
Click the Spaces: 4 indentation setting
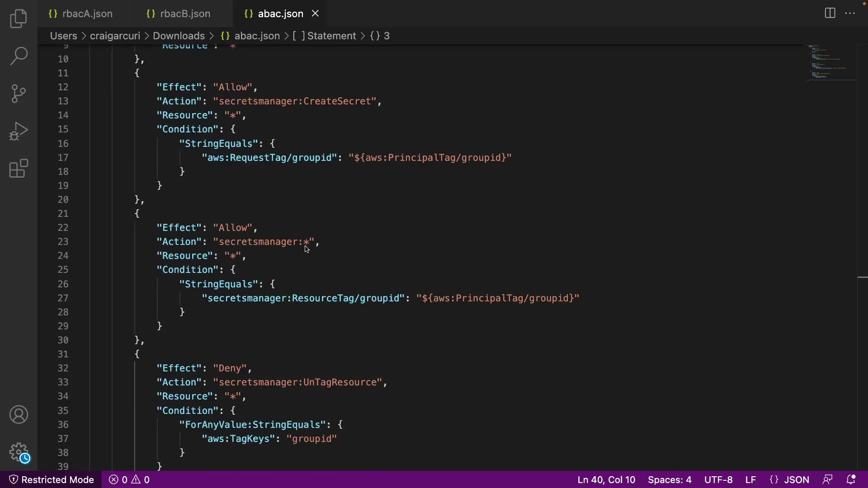(x=669, y=479)
